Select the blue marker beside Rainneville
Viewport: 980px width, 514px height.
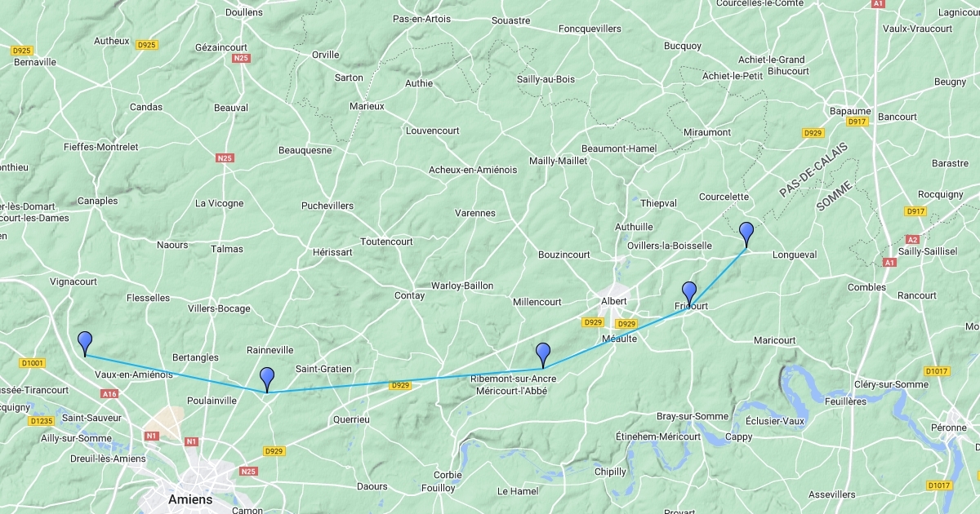[x=267, y=379]
